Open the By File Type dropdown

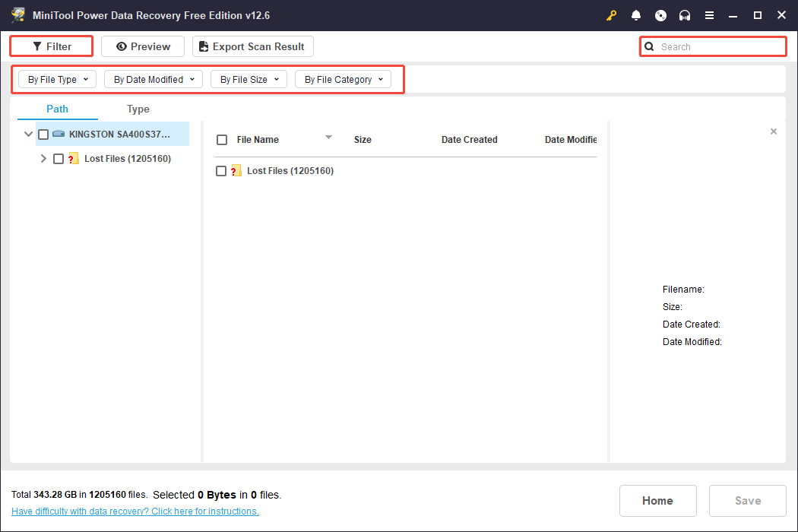58,79
